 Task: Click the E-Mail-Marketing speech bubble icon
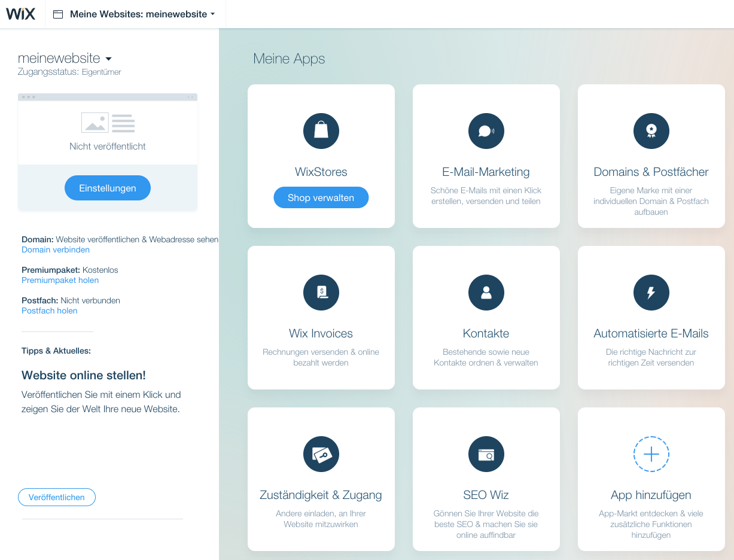486,131
